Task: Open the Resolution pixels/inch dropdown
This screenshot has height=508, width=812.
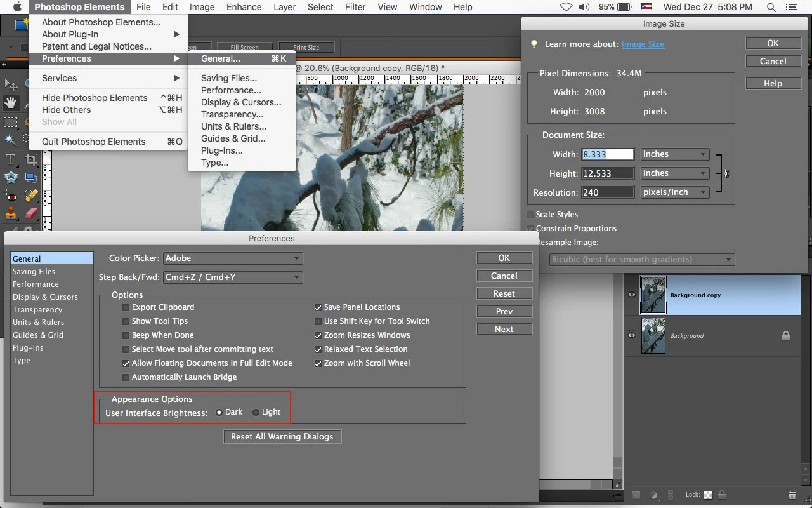Action: point(675,192)
